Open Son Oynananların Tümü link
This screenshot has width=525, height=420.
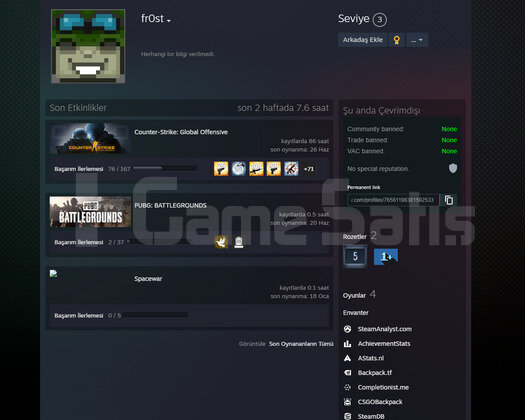coord(301,344)
